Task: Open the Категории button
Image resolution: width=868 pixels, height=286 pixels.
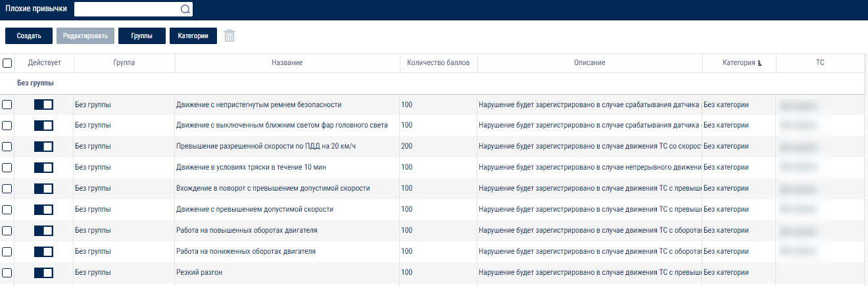Action: pos(193,36)
